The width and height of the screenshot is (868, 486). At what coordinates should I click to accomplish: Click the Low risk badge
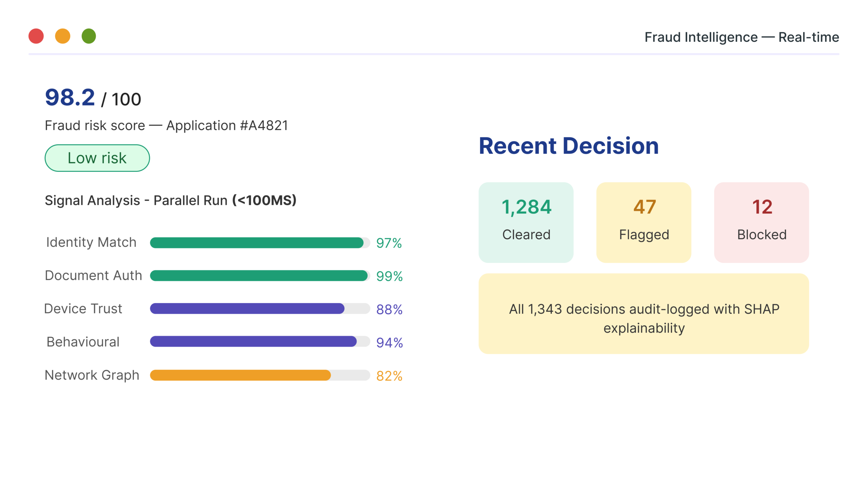coord(97,158)
